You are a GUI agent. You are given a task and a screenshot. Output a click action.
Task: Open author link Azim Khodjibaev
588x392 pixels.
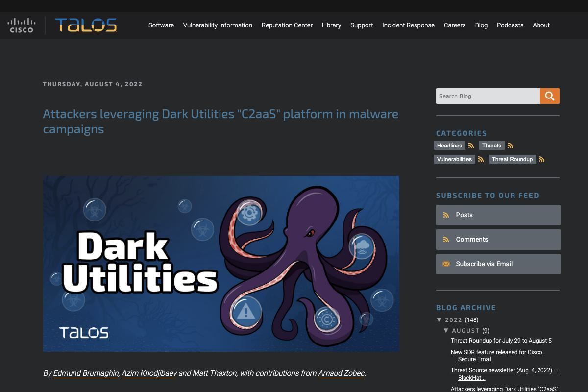(x=149, y=373)
